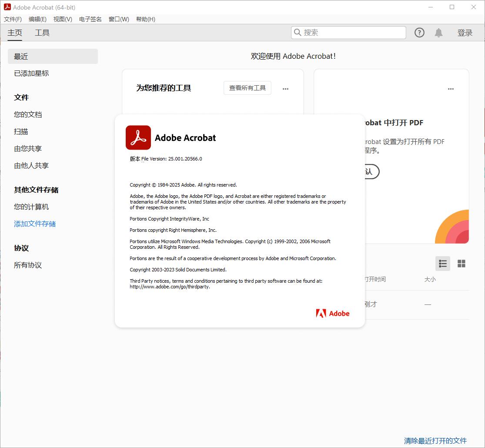Click the Adobe Acrobat red logo in dialog

[138, 137]
